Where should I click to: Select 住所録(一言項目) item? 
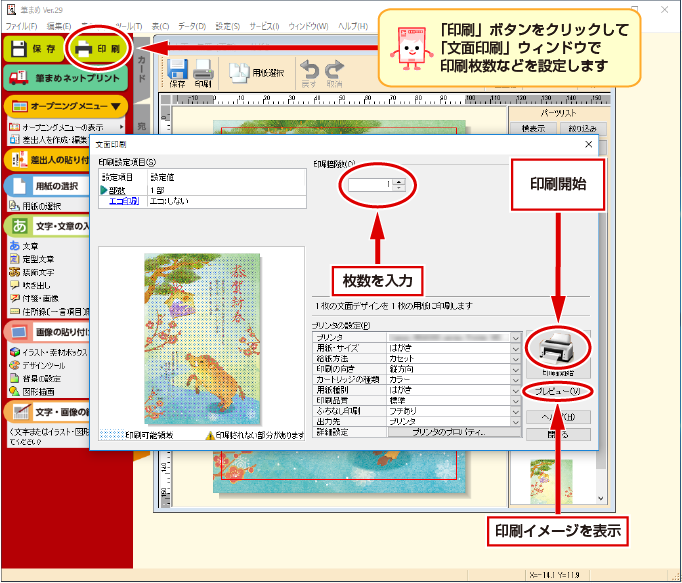pos(49,312)
